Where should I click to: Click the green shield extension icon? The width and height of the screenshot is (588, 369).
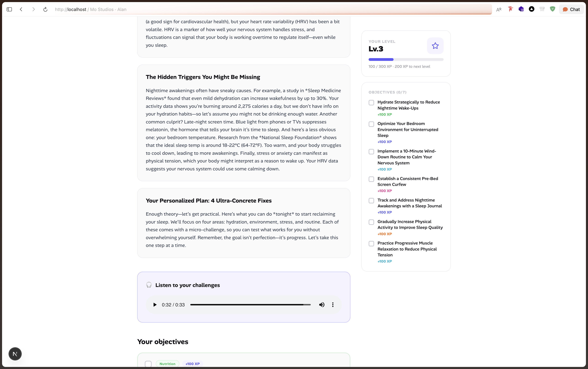(x=552, y=9)
